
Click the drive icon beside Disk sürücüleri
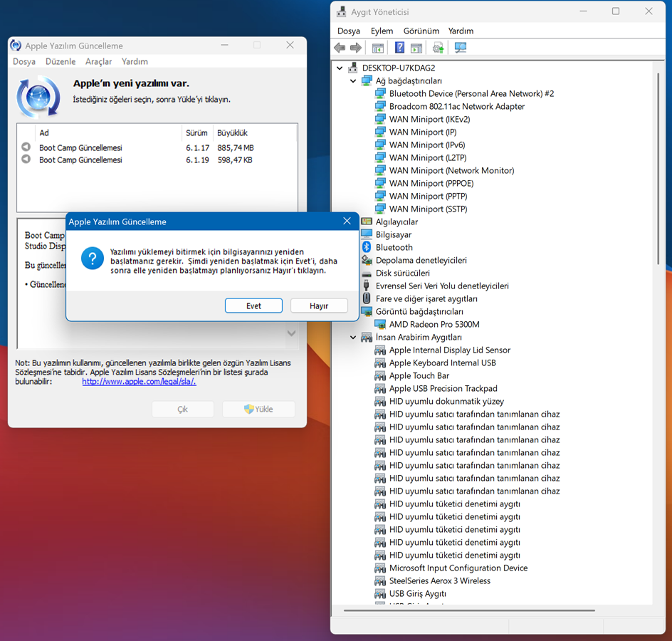click(x=367, y=273)
